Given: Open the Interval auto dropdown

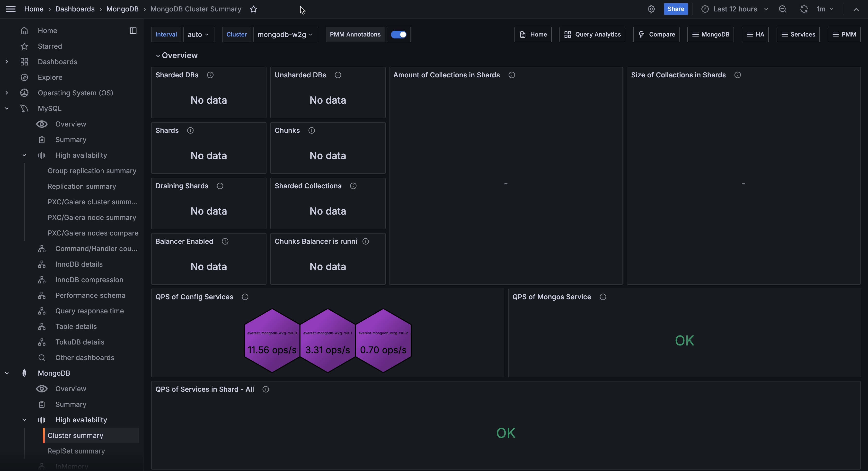Looking at the screenshot, I should pyautogui.click(x=198, y=34).
